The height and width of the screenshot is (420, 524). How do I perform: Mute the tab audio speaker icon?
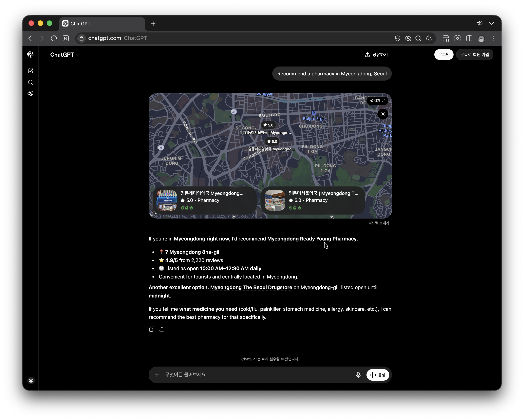(479, 23)
